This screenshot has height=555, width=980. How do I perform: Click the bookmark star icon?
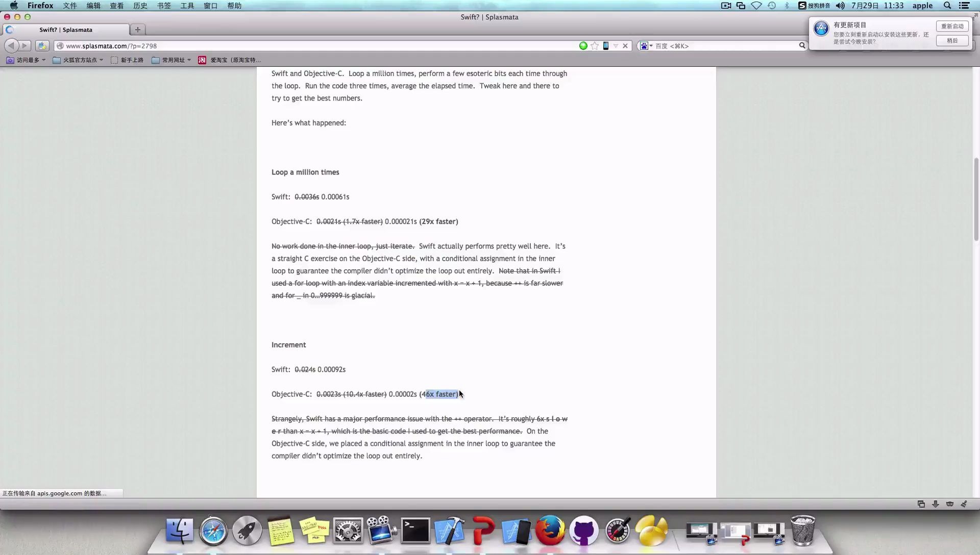point(595,46)
